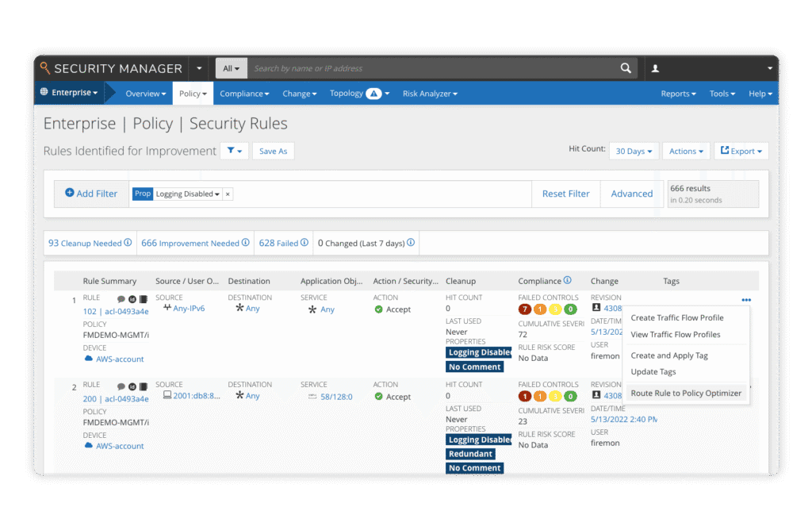This screenshot has height=530, width=812.
Task: Open the 30 Days hit count dropdown
Action: (633, 151)
